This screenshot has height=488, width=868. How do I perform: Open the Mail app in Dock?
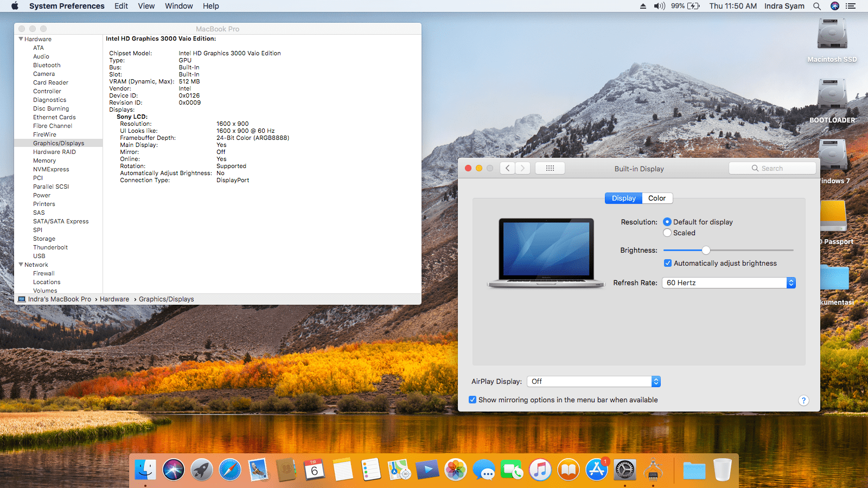click(258, 470)
